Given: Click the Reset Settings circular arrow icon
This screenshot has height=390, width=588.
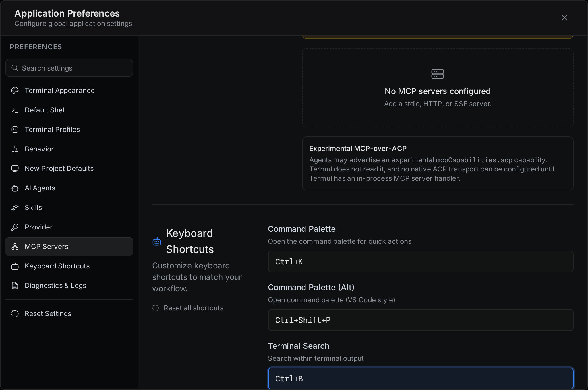Looking at the screenshot, I should coord(15,314).
